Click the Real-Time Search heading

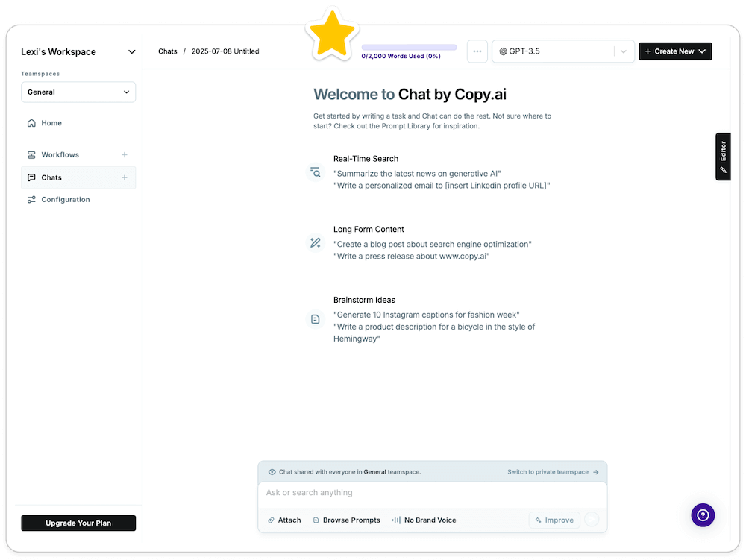(x=366, y=159)
